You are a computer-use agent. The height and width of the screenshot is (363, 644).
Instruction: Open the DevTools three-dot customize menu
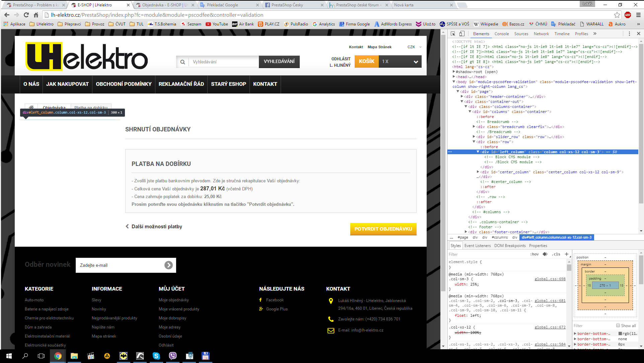coord(629,34)
